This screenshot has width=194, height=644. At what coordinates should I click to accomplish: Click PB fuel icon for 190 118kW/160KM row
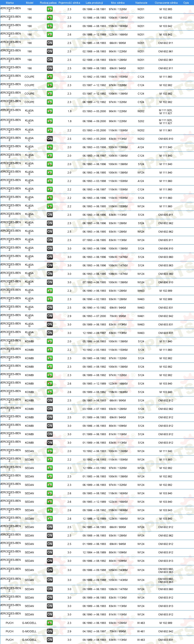50,26
